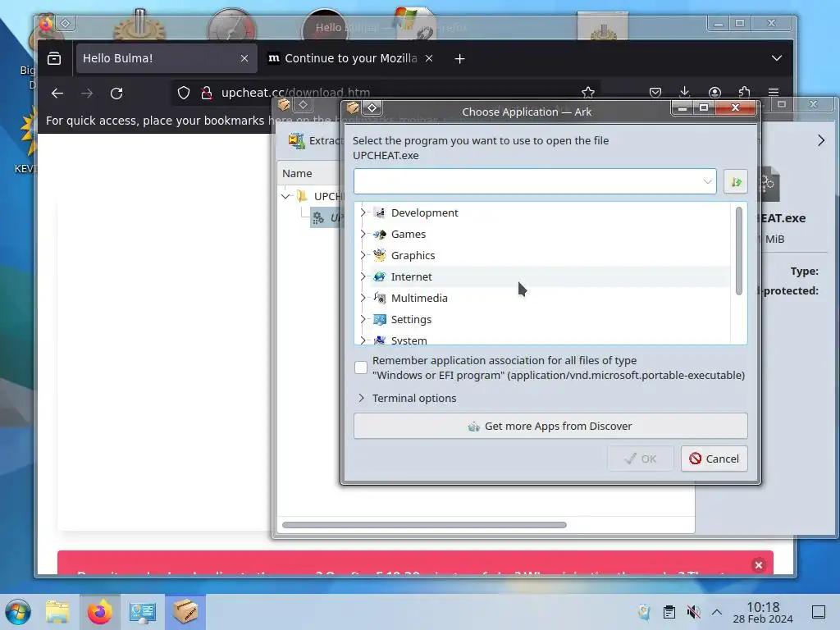
Task: Close the Hello Bulma! tab
Action: 244,58
